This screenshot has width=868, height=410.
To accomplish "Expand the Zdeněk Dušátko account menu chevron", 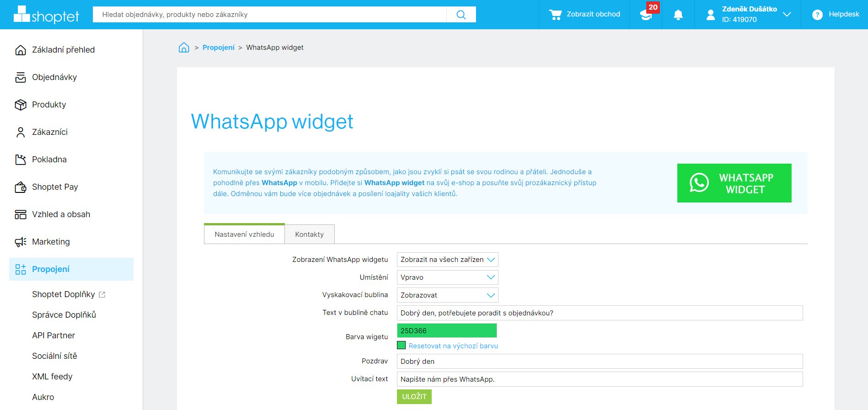I will coord(787,15).
